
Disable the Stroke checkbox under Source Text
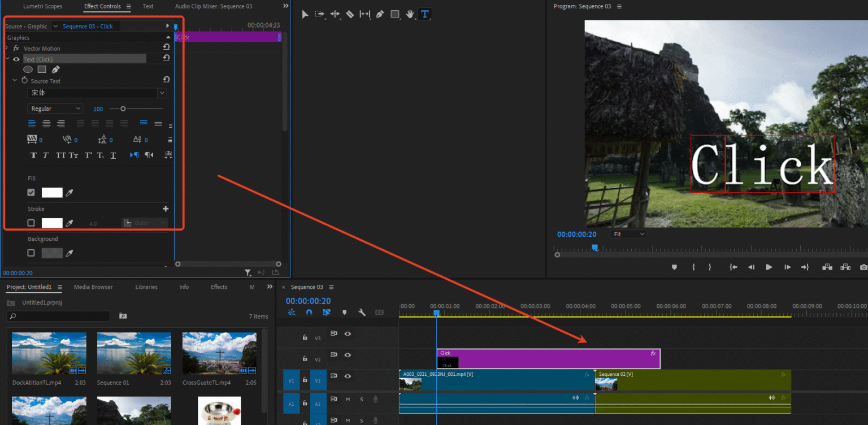[31, 223]
